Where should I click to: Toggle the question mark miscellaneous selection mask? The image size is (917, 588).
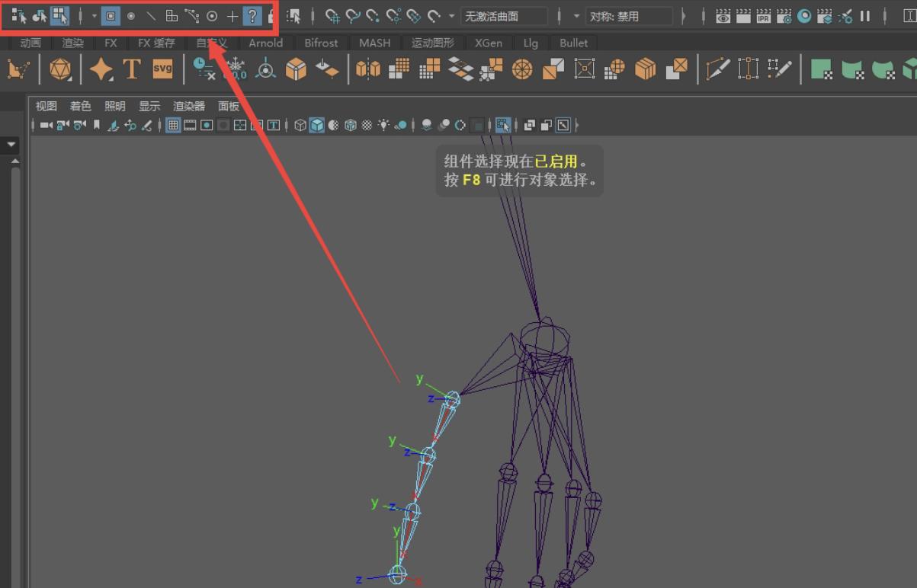pyautogui.click(x=252, y=15)
